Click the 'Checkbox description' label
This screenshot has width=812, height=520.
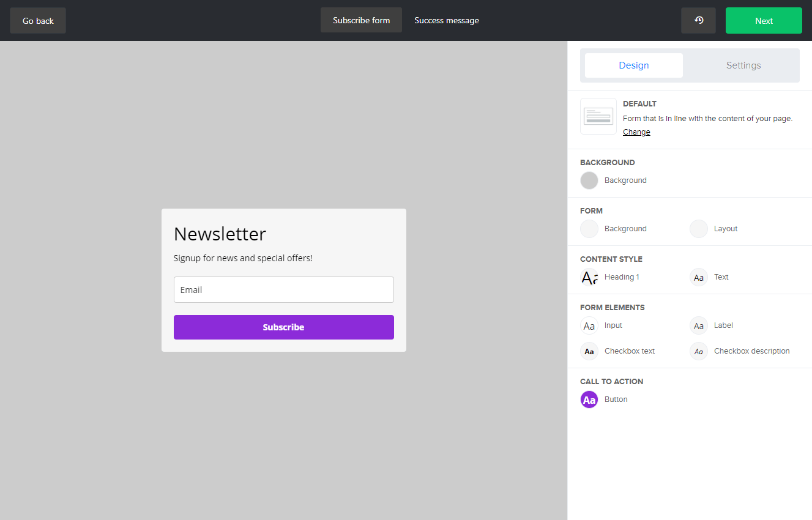pyautogui.click(x=752, y=351)
